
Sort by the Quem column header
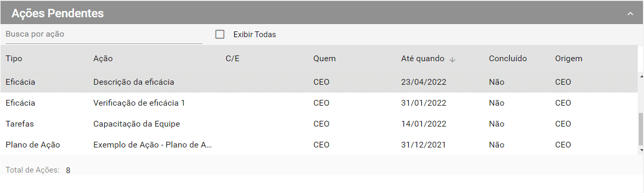pos(324,59)
